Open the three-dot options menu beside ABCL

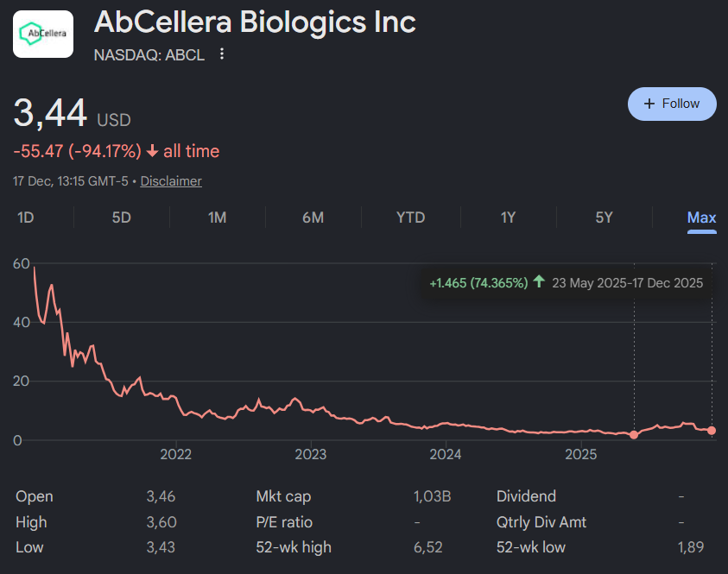(x=222, y=54)
